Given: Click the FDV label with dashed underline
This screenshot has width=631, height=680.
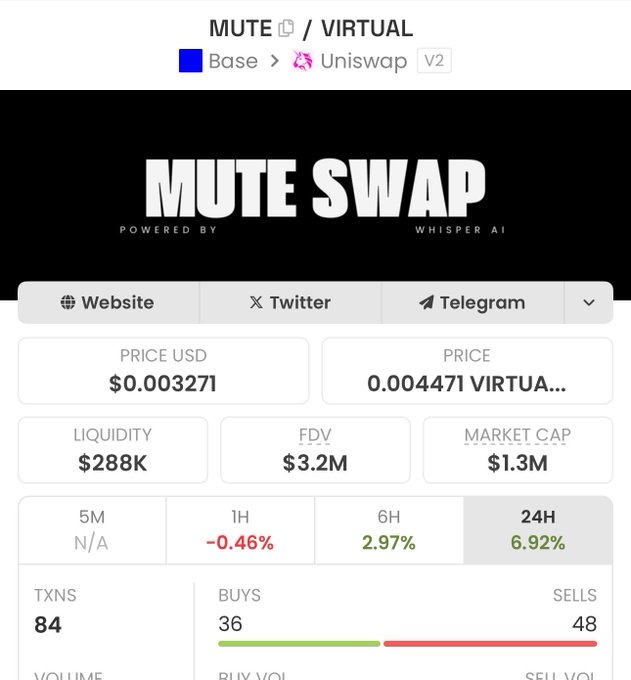Looking at the screenshot, I should 315,435.
